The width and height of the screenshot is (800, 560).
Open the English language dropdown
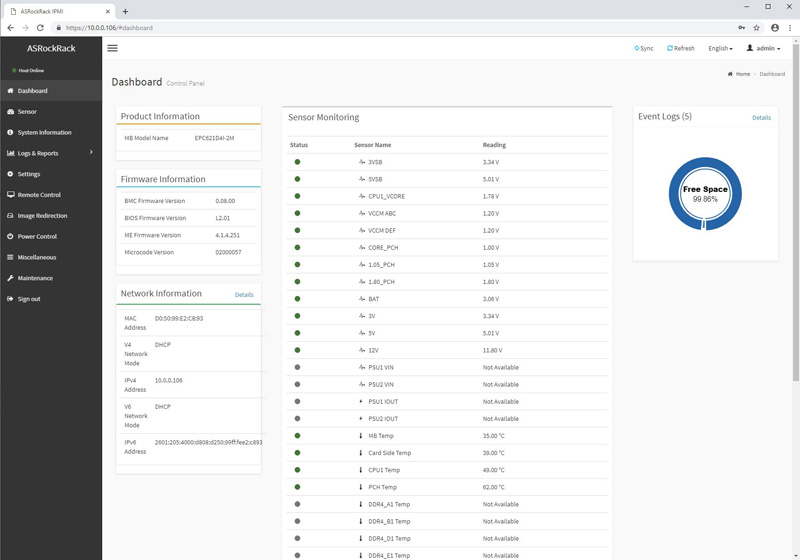(720, 48)
